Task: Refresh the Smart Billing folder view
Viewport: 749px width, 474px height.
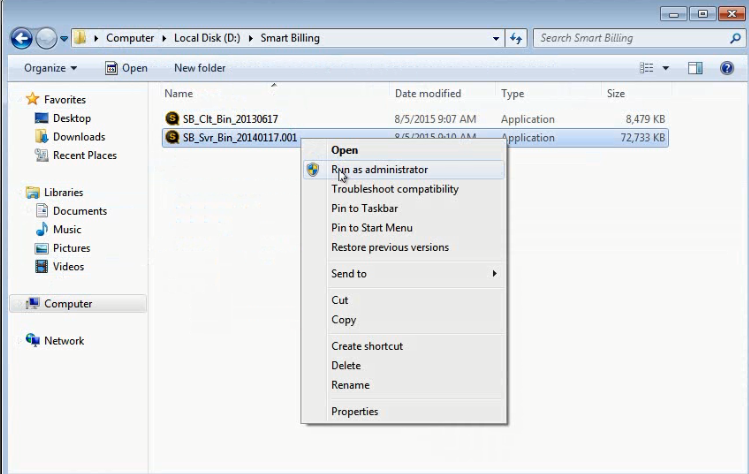Action: pyautogui.click(x=516, y=38)
